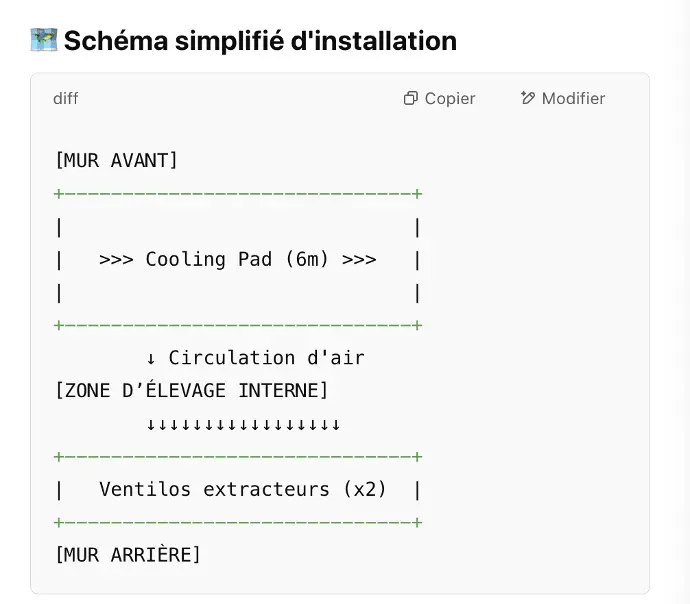
Task: Click the row of downward arrows
Action: [x=243, y=425]
